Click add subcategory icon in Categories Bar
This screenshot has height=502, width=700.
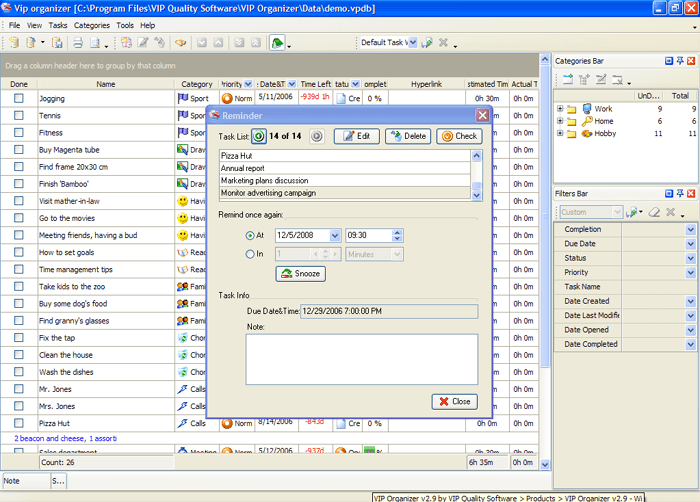(x=584, y=80)
